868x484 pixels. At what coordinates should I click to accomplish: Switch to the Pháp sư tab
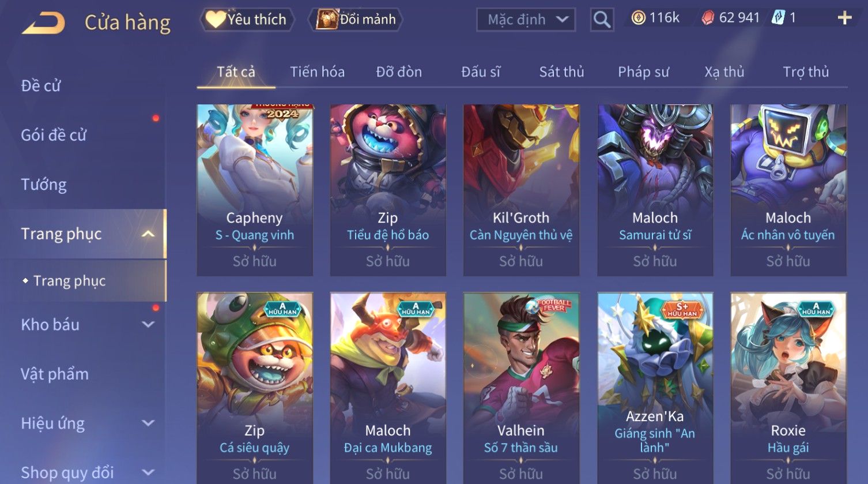click(643, 72)
